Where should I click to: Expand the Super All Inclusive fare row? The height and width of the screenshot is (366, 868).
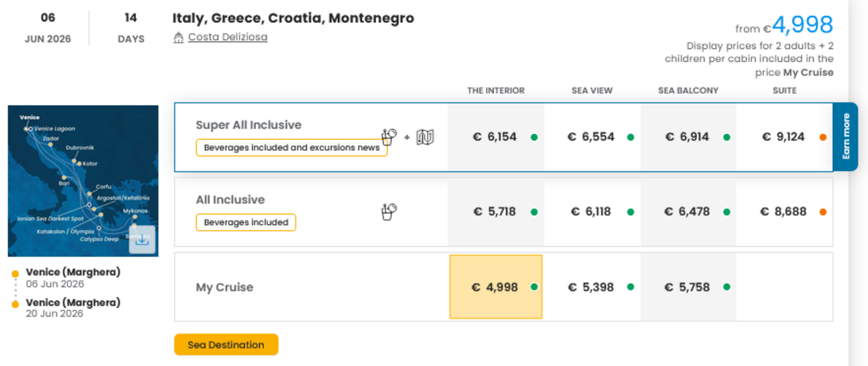(248, 125)
